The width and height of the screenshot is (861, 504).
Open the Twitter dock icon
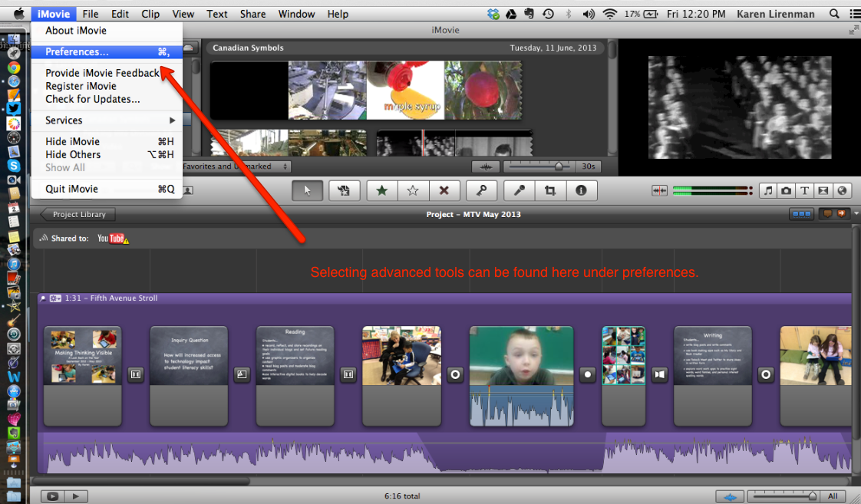[14, 109]
